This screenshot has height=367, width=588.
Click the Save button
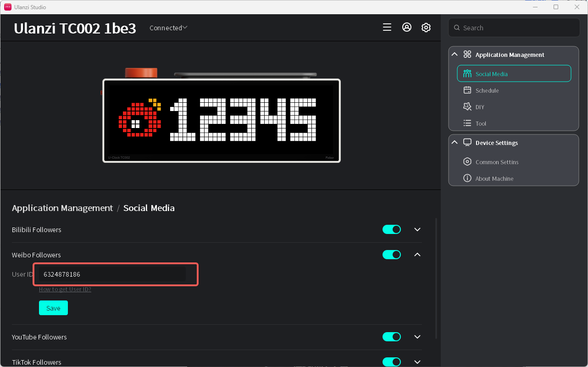pos(53,308)
